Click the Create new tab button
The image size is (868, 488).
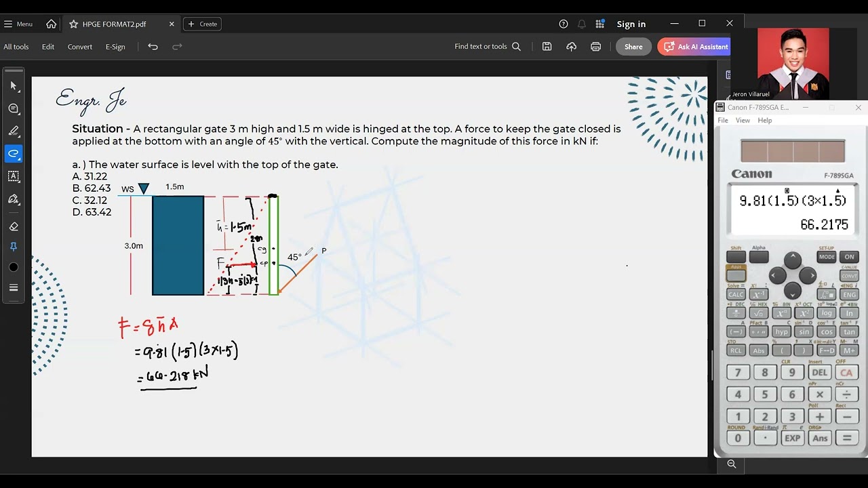pos(203,24)
